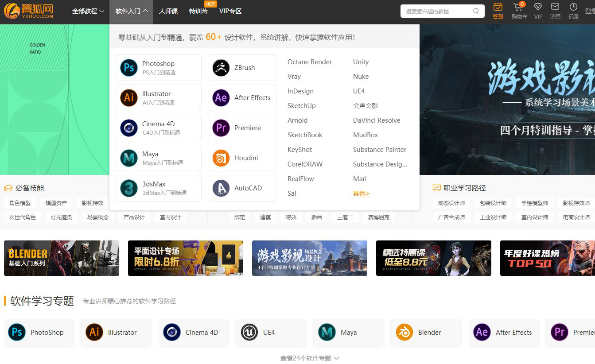Screen dimensions: 595x364
Task: Click the Photoshop icon in the dropdown menu
Action: 129,68
